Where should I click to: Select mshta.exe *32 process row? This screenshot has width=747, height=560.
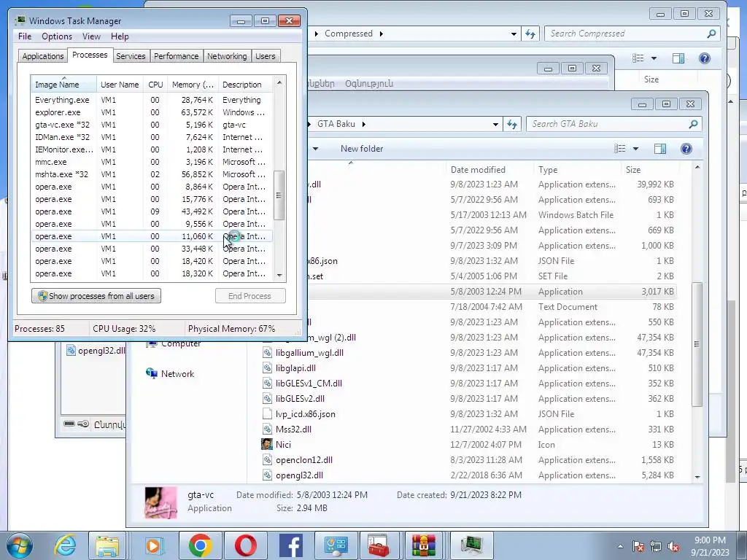(151, 174)
